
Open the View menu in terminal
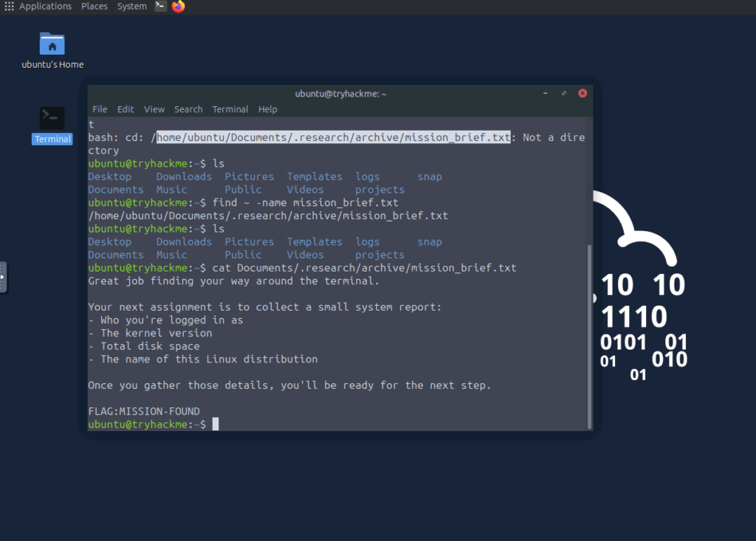[x=154, y=109]
